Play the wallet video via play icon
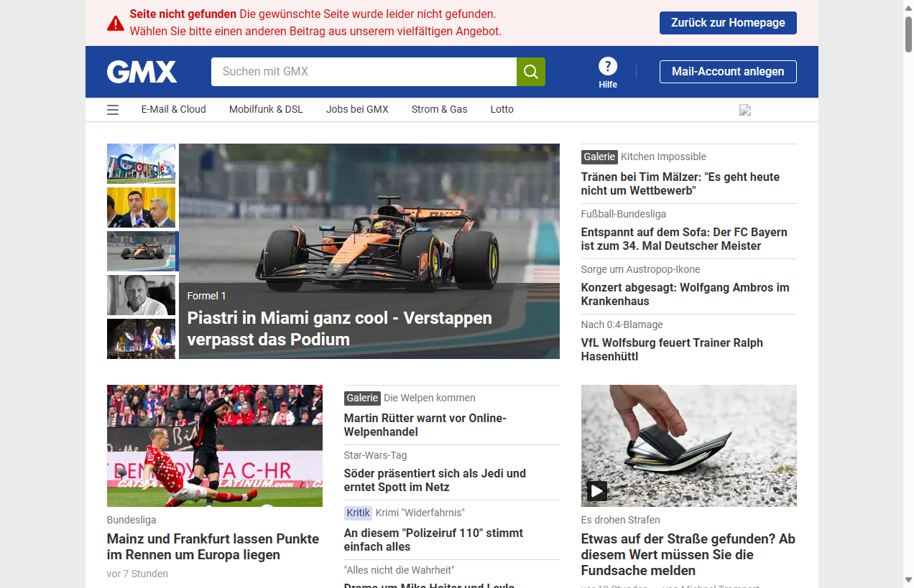 (x=596, y=491)
